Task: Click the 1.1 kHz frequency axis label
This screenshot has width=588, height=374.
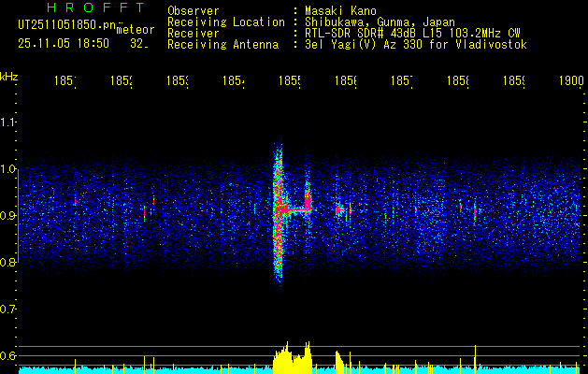Action: pyautogui.click(x=7, y=122)
